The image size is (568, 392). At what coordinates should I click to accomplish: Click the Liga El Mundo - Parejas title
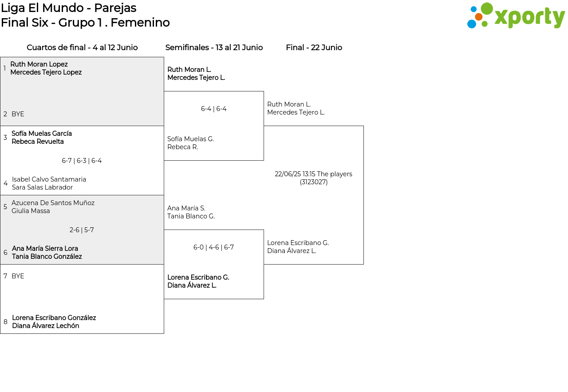pyautogui.click(x=69, y=8)
